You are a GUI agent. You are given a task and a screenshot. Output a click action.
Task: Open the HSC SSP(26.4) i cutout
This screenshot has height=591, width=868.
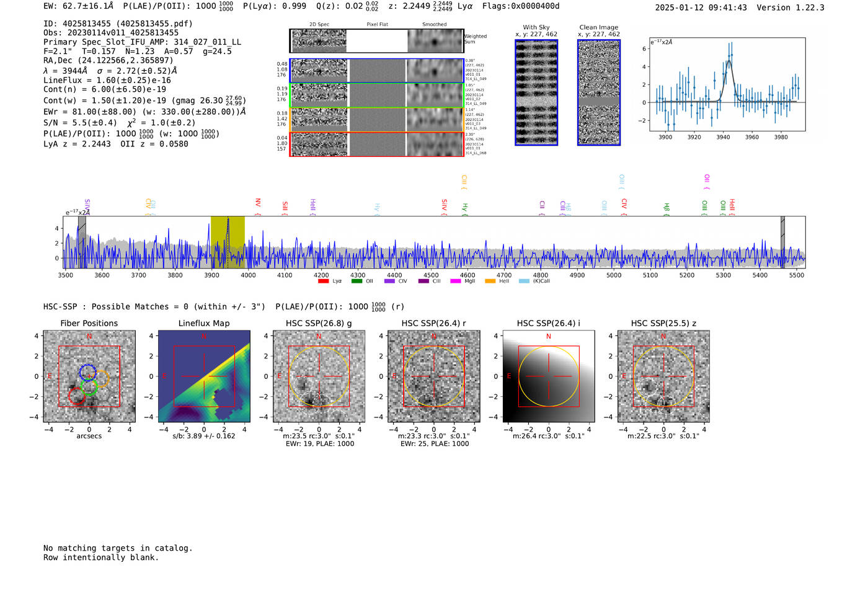click(x=549, y=376)
